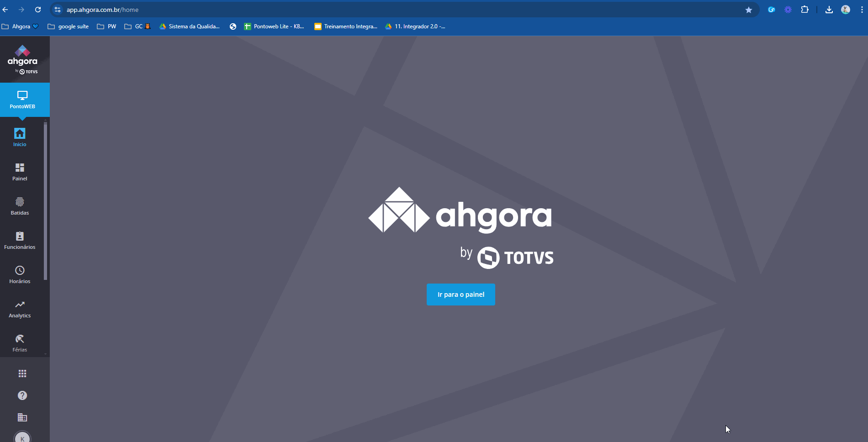Click Ir para o painel button

(x=460, y=295)
